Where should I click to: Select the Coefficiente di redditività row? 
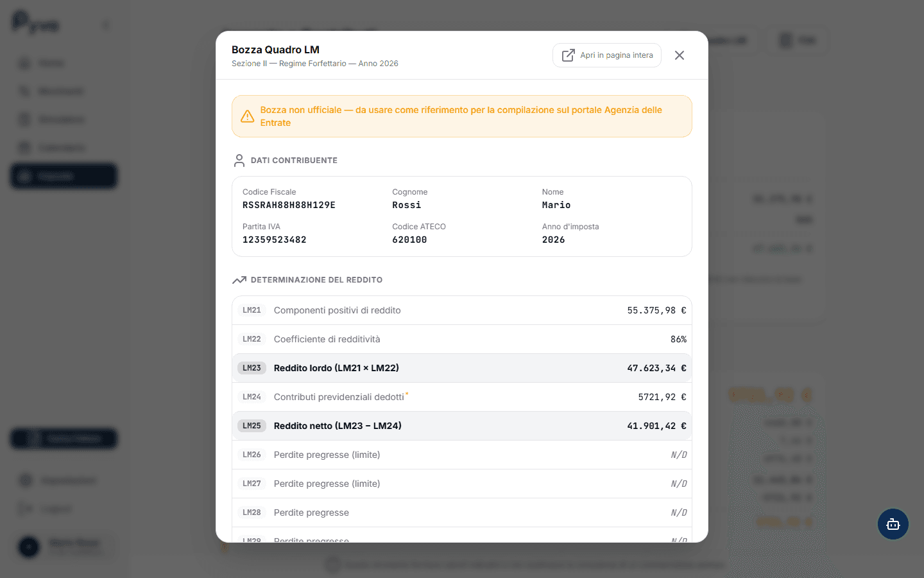tap(461, 339)
